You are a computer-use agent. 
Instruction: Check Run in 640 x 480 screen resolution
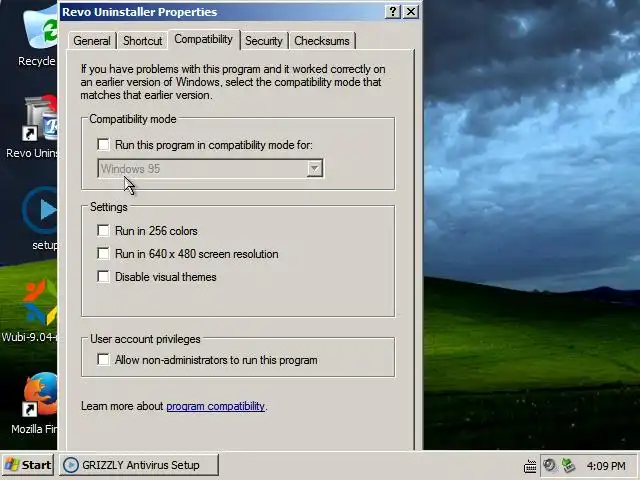pos(103,253)
